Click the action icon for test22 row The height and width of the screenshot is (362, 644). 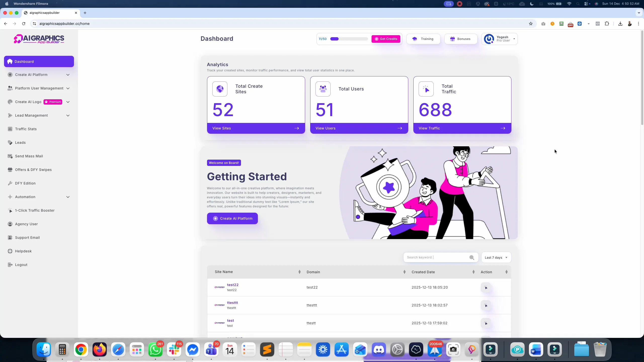click(x=486, y=287)
